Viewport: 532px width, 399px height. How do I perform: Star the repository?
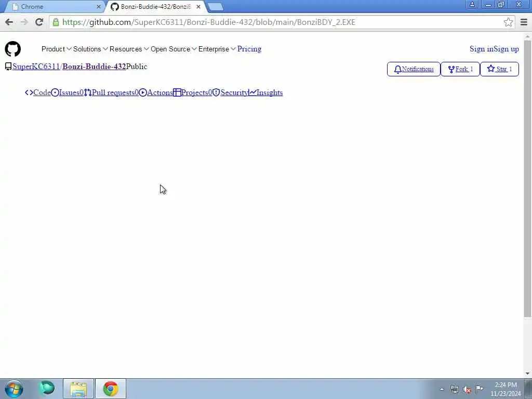pyautogui.click(x=499, y=69)
